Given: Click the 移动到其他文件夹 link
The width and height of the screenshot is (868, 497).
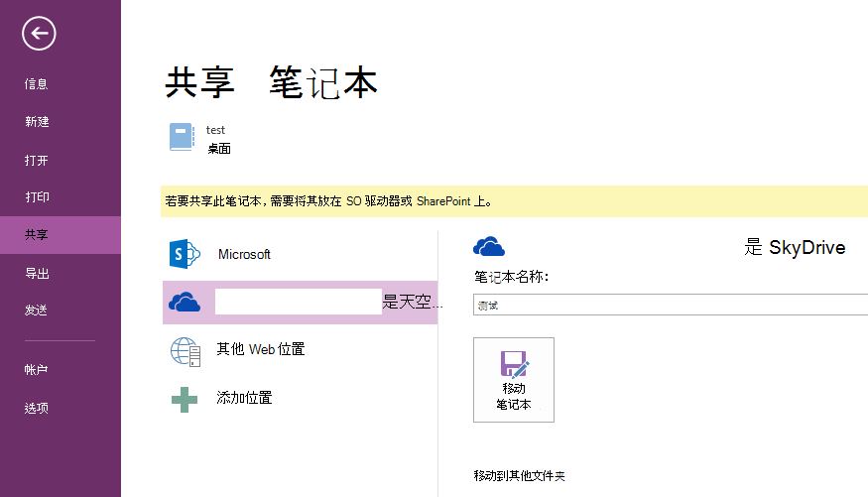Looking at the screenshot, I should (x=519, y=476).
